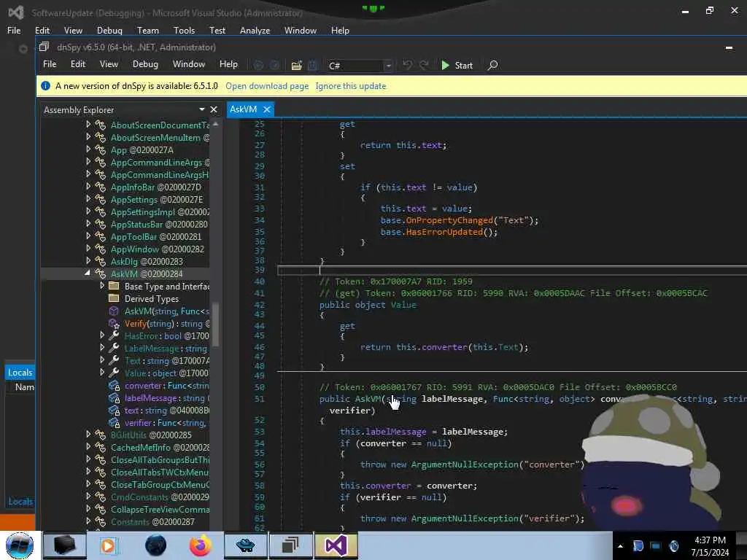Viewport: 747px width, 560px height.
Task: Undo icon in dnSpy toolbar
Action: (x=407, y=65)
